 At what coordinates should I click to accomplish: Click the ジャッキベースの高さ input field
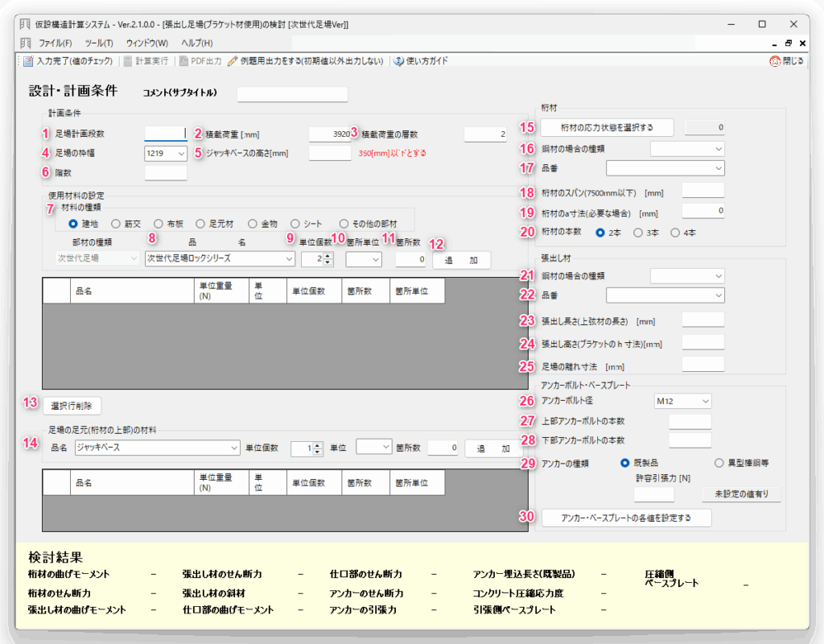(x=330, y=153)
